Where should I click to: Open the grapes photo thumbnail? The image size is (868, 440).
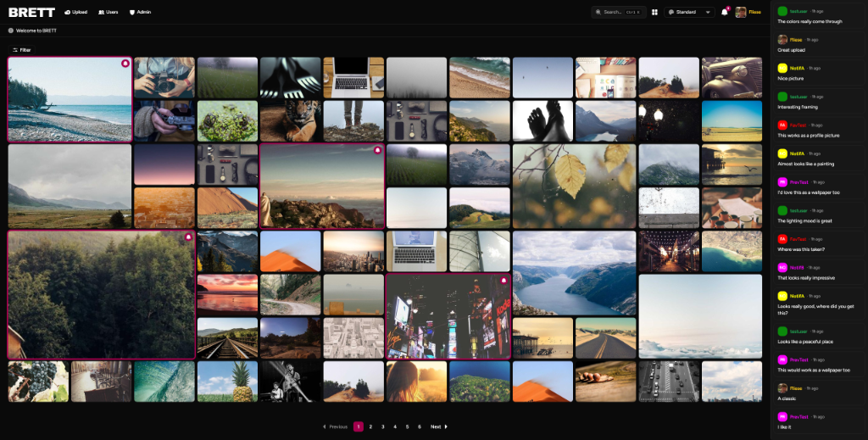click(x=38, y=382)
